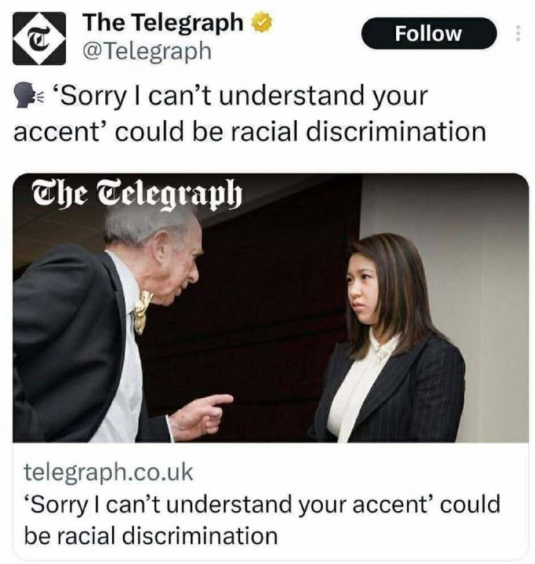Open the telegraph.co.uk domain link
Image resolution: width=535 pixels, height=564 pixels.
pos(109,472)
